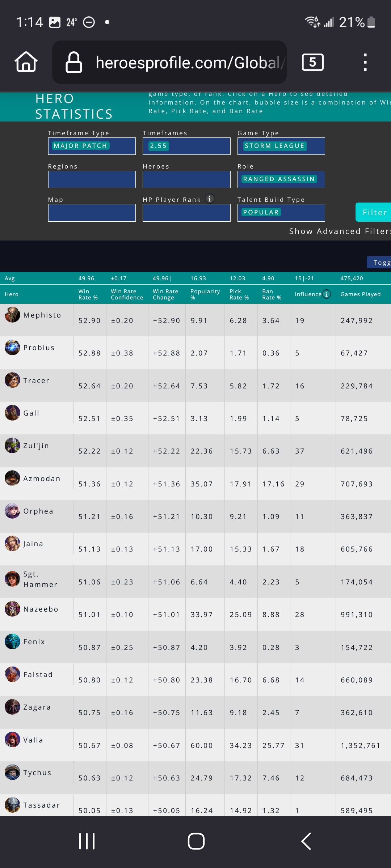The height and width of the screenshot is (868, 391).
Task: Click the Fenix hero portrait
Action: (12, 641)
